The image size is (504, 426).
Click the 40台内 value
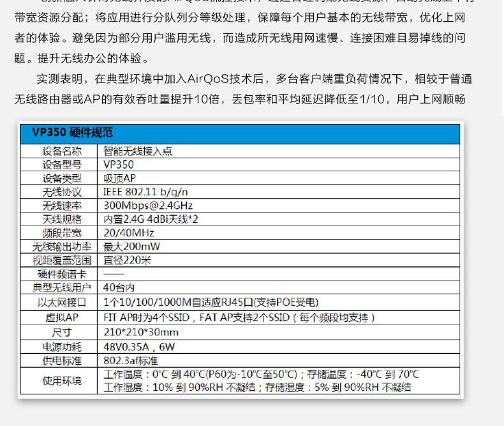coord(119,287)
